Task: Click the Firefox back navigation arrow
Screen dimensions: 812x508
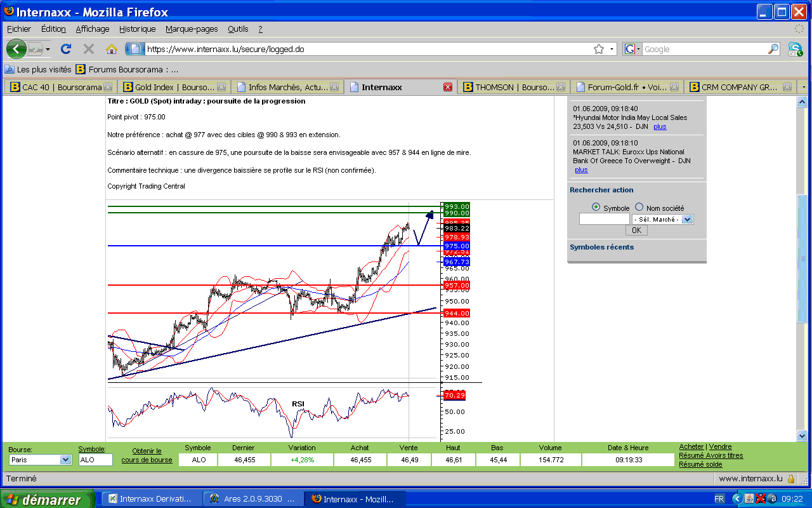Action: (x=16, y=49)
